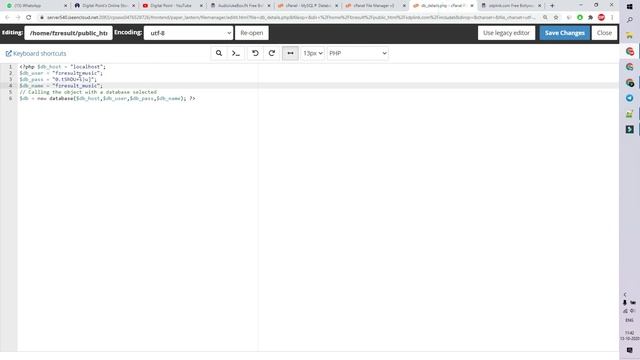
Task: Close the WhatsApp tab
Action: [x=65, y=6]
